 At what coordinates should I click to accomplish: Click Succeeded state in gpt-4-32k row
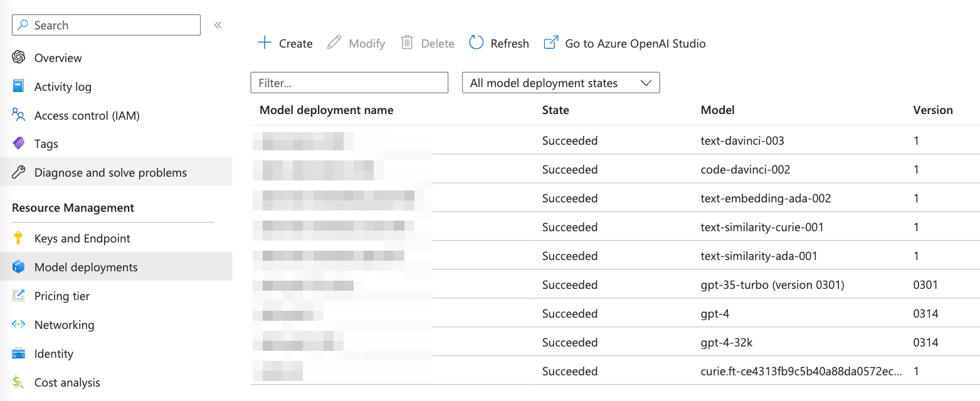click(x=570, y=342)
